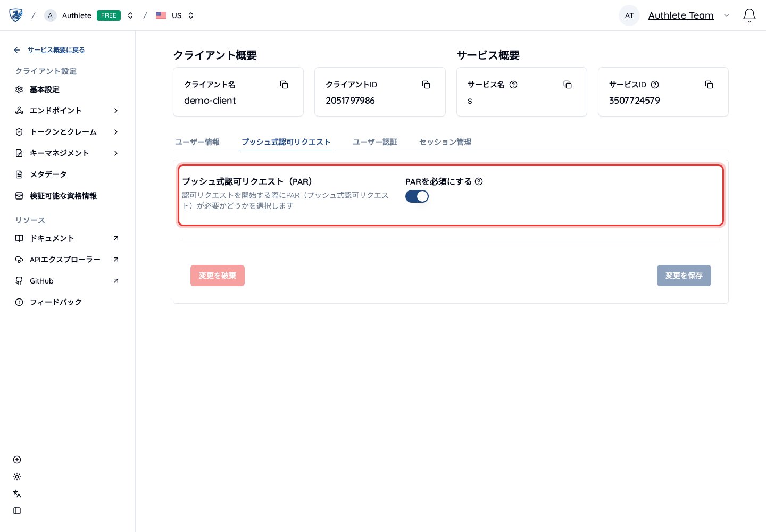This screenshot has width=766, height=532.
Task: Open help for サービスID
Action: click(x=655, y=85)
